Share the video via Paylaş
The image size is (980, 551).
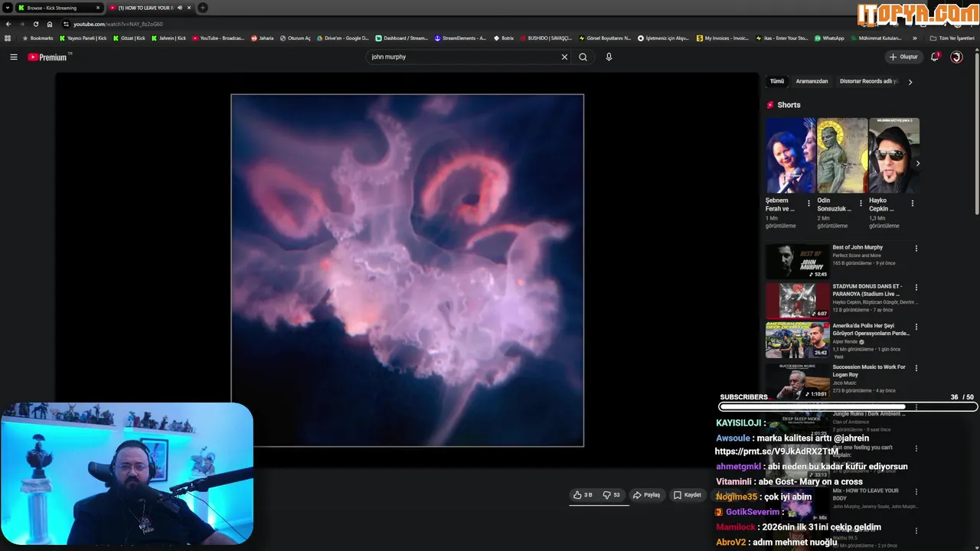pyautogui.click(x=647, y=495)
